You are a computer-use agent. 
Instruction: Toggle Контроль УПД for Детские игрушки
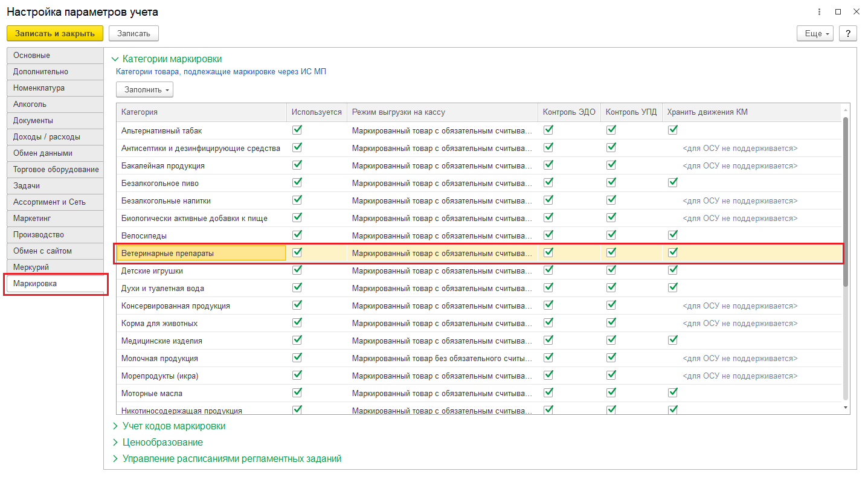coord(611,270)
